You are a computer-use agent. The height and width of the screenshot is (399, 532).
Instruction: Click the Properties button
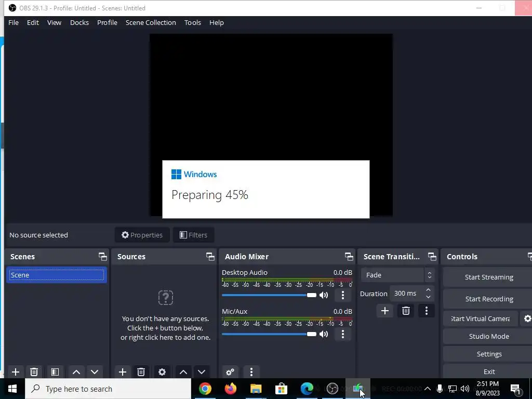point(142,235)
